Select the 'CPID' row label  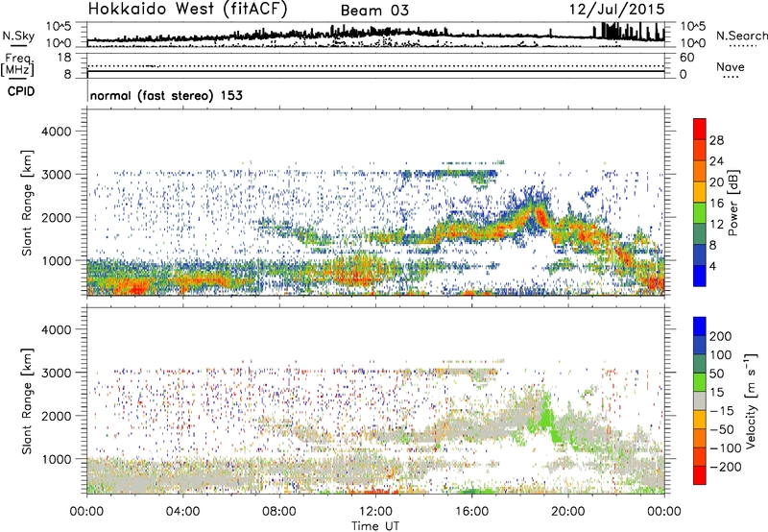click(x=21, y=91)
